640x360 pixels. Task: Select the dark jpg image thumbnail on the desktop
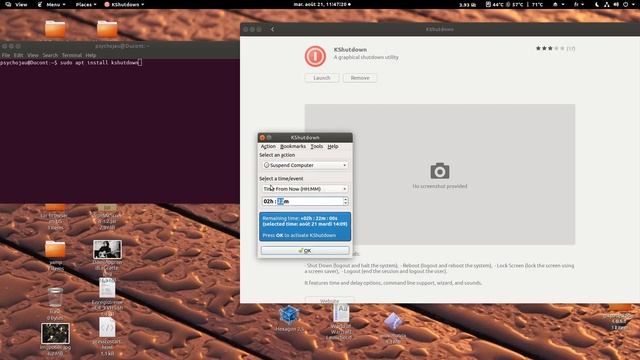click(x=55, y=333)
